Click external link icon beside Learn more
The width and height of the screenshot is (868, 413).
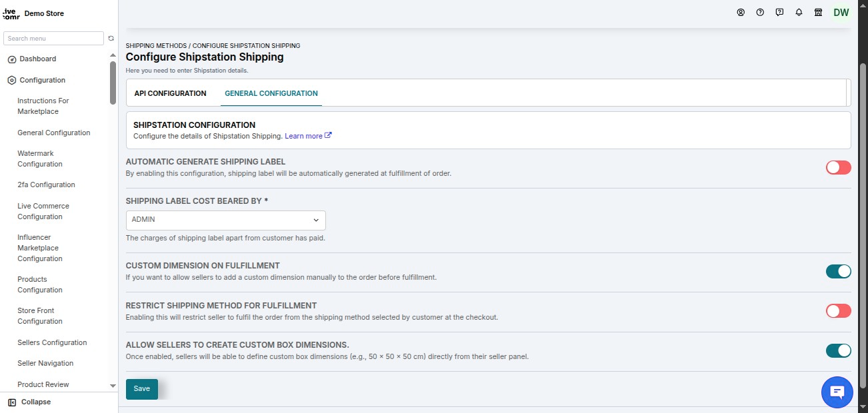click(328, 136)
